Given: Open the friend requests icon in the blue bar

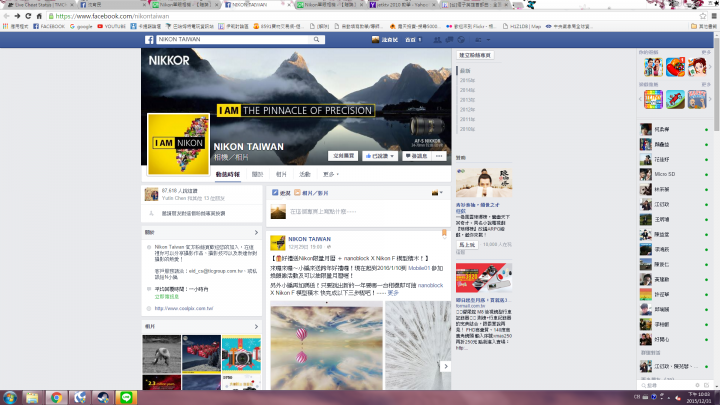Looking at the screenshot, I should pyautogui.click(x=437, y=40).
